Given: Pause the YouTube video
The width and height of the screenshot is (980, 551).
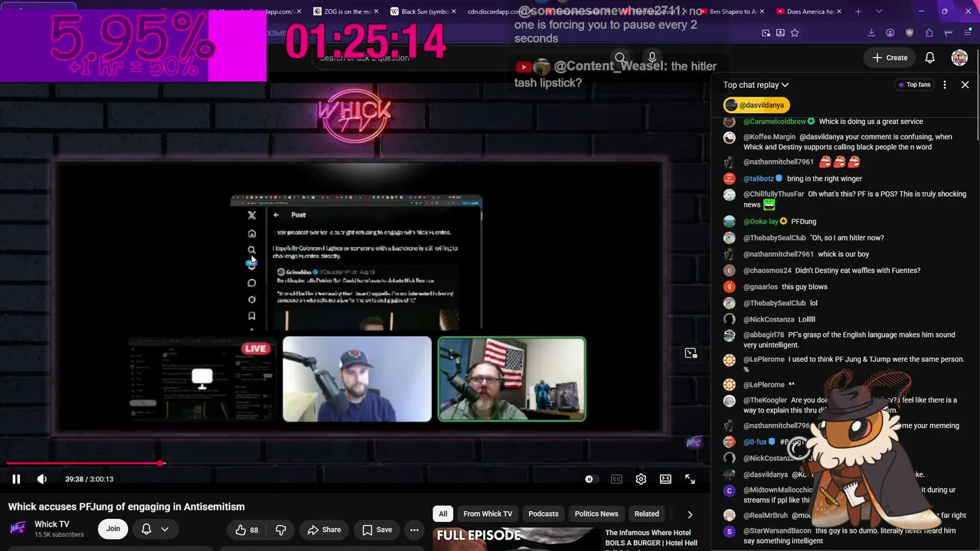Looking at the screenshot, I should pyautogui.click(x=16, y=479).
